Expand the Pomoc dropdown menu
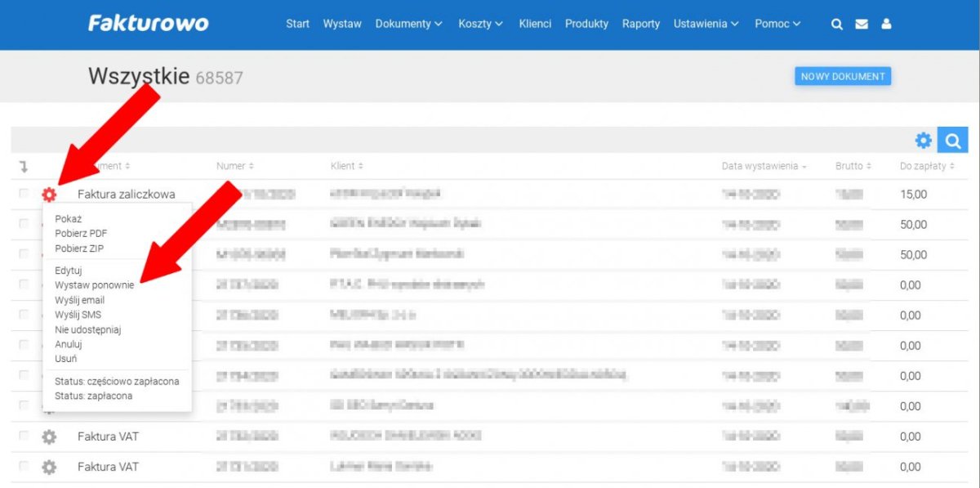Viewport: 980px width, 488px height. tap(777, 24)
